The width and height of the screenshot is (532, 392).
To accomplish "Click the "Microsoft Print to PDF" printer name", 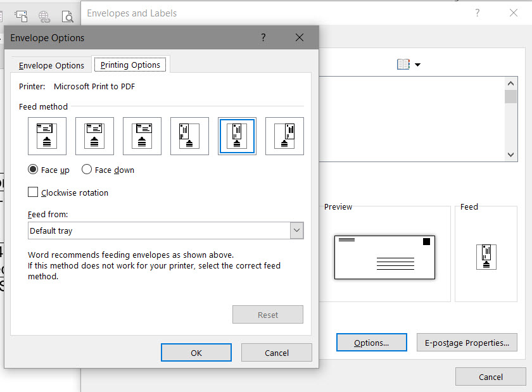I will [94, 86].
